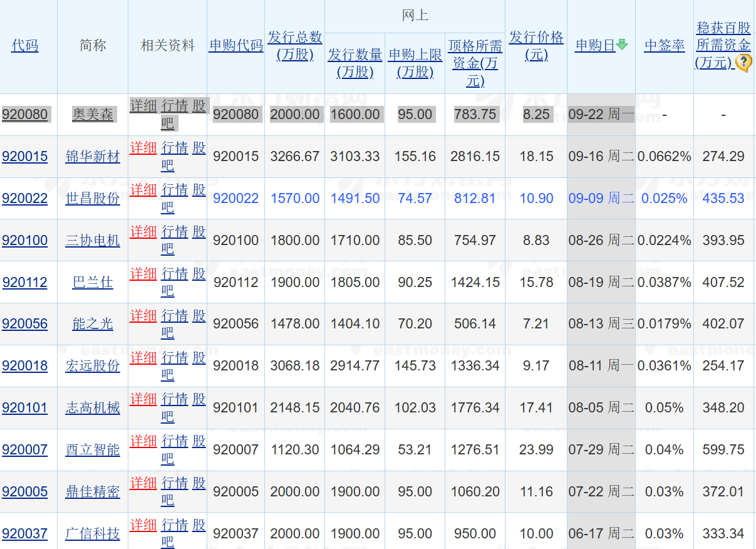Open stock code 920100 link
The height and width of the screenshot is (549, 756).
pyautogui.click(x=25, y=241)
